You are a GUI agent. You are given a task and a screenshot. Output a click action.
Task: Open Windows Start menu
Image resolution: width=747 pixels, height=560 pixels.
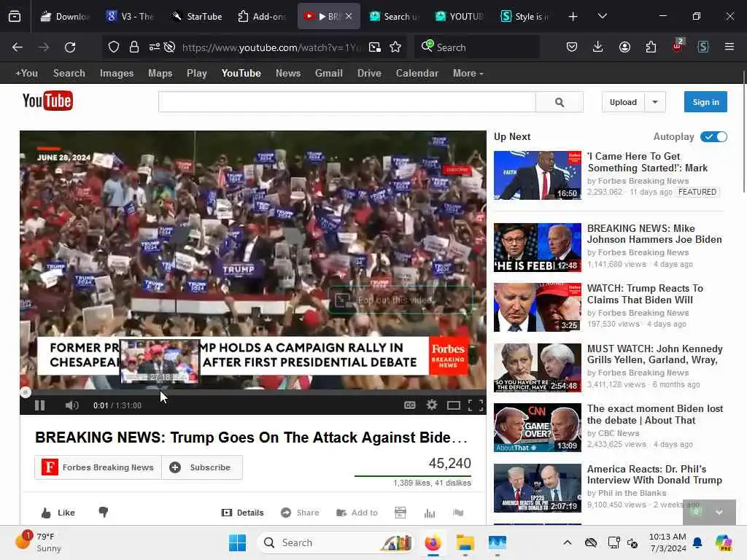click(x=237, y=542)
